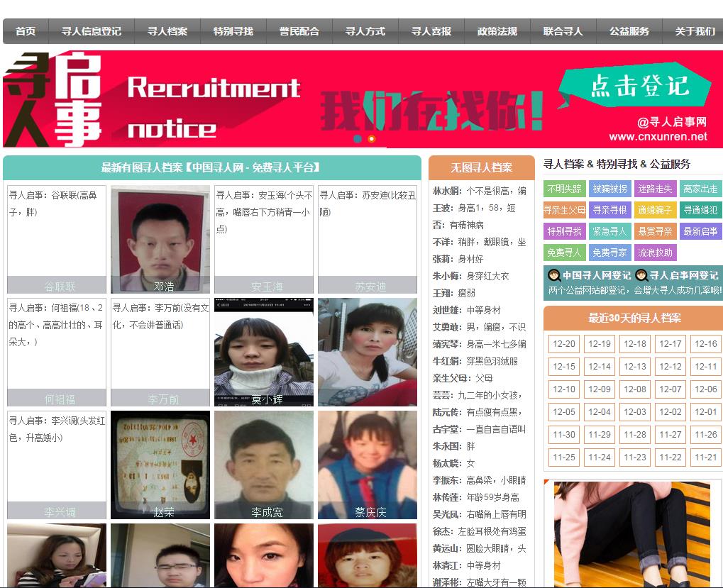723x588 pixels.
Task: Open the 李成宽 photo profile
Action: [x=264, y=465]
